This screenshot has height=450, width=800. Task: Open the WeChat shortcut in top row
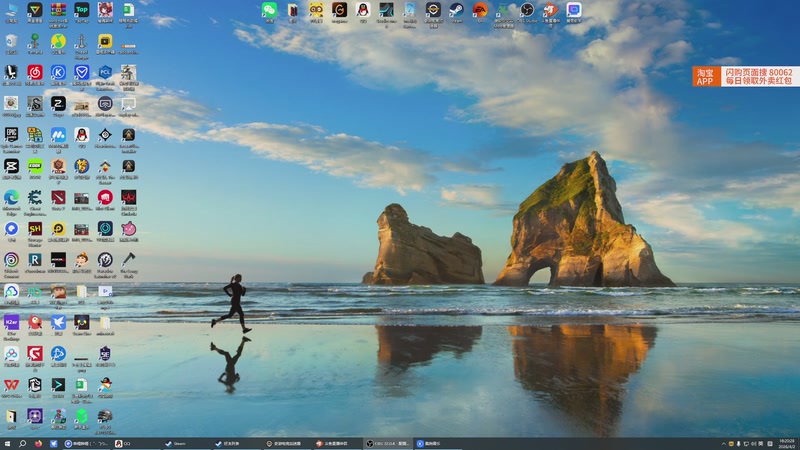pyautogui.click(x=269, y=11)
